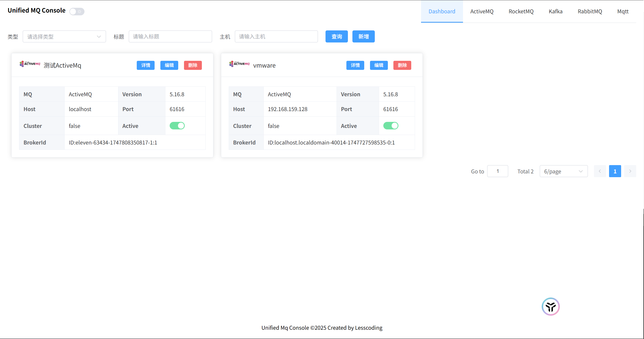The image size is (644, 339).
Task: Click ActiveMQ logo on vmware card
Action: 239,64
